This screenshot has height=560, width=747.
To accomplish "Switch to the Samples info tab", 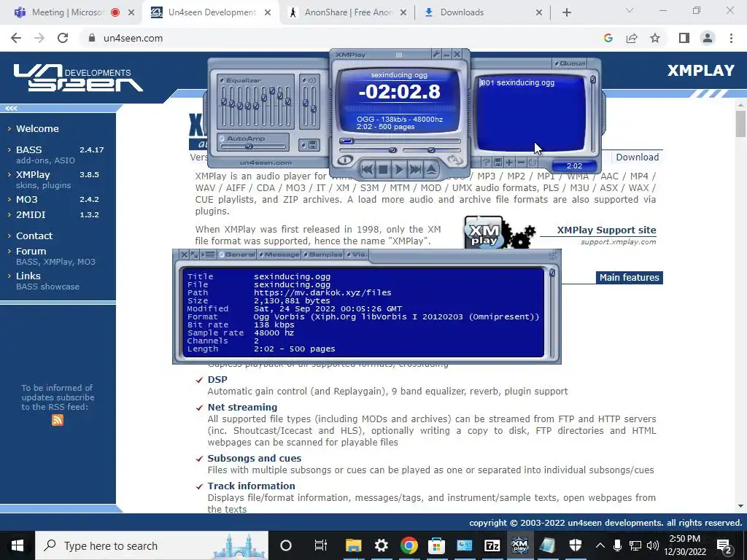I will click(322, 254).
